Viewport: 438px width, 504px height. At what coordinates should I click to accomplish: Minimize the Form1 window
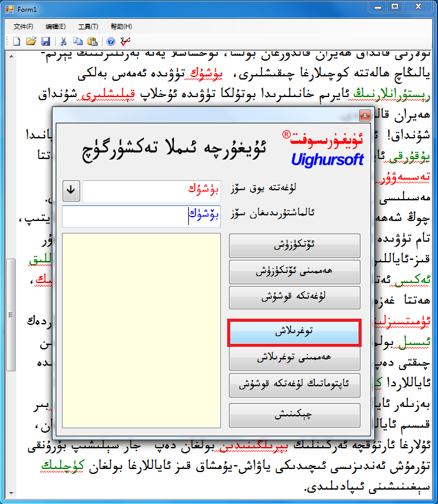[x=378, y=7]
